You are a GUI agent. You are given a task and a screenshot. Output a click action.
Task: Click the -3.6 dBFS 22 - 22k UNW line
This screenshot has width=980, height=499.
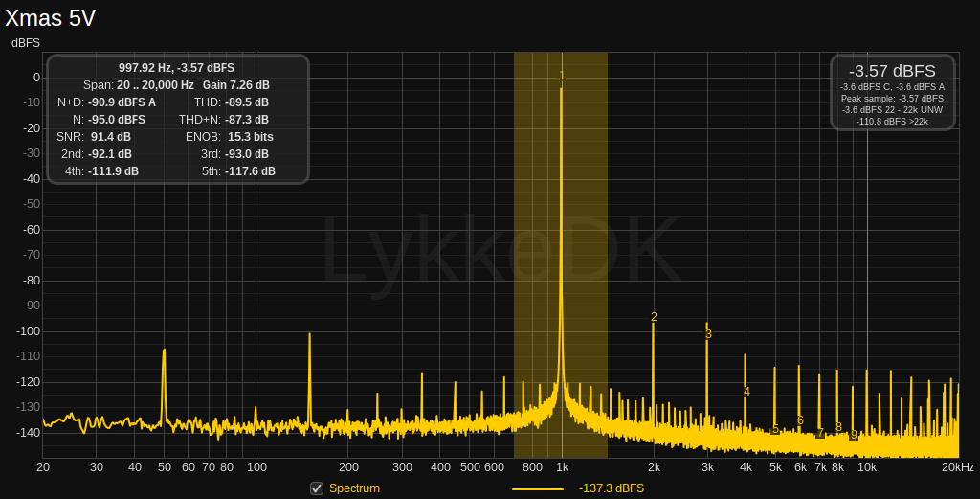tap(892, 110)
